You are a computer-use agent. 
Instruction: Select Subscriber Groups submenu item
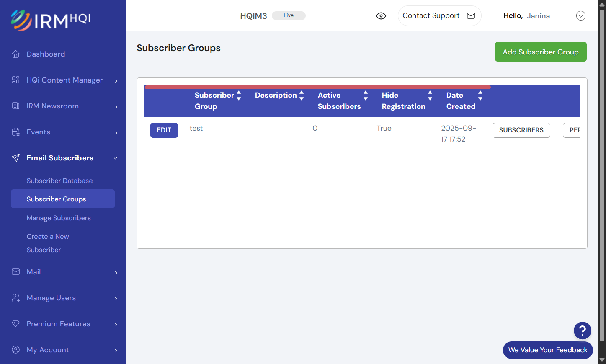(63, 199)
